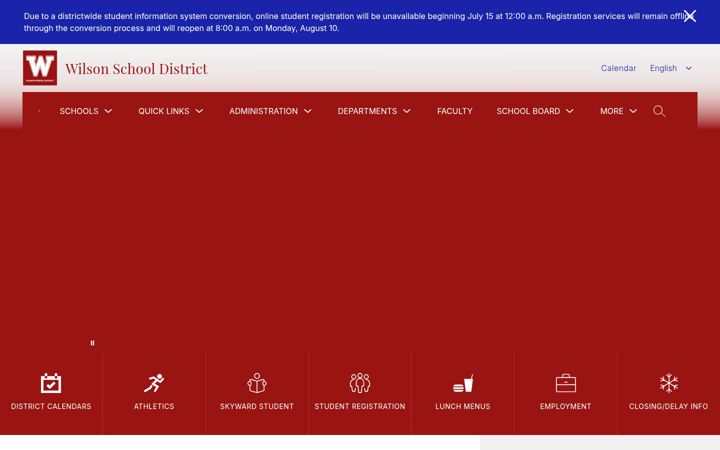Click the Wilson School District title text
The height and width of the screenshot is (450, 720).
[x=136, y=68]
